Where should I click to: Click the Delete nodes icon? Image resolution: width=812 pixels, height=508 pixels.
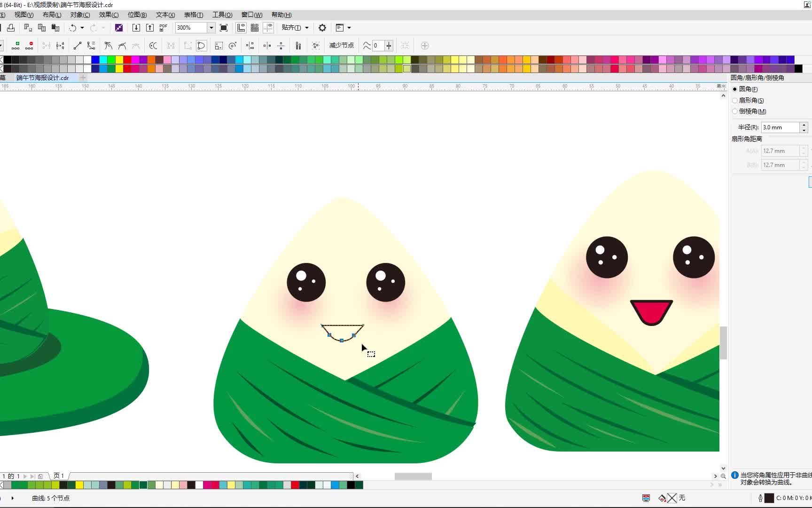[x=29, y=46]
